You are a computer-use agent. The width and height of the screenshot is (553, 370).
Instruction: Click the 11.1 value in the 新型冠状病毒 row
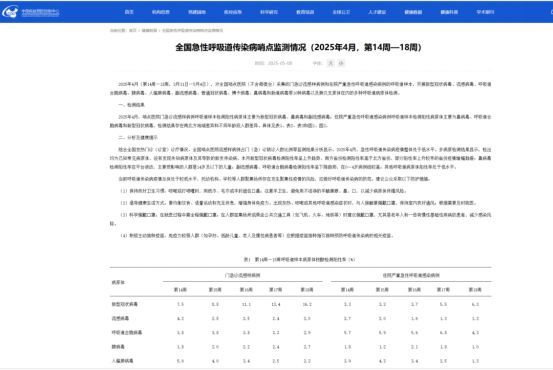click(x=246, y=304)
